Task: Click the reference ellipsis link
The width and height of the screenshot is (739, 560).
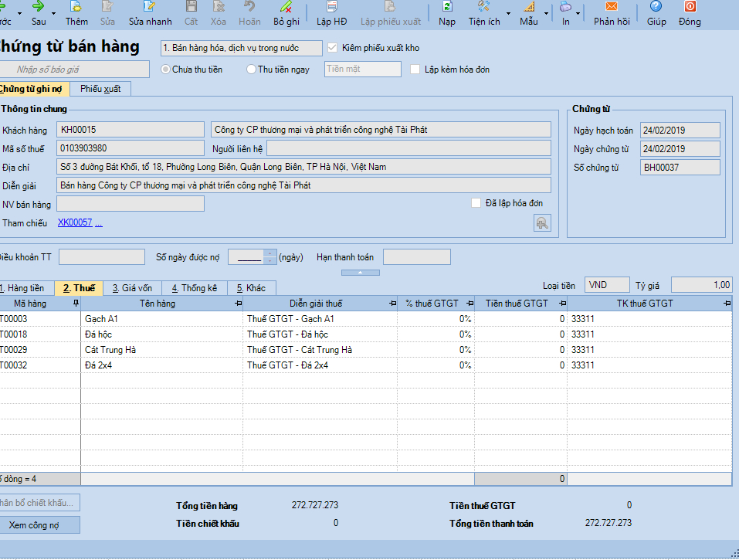Action: (99, 223)
